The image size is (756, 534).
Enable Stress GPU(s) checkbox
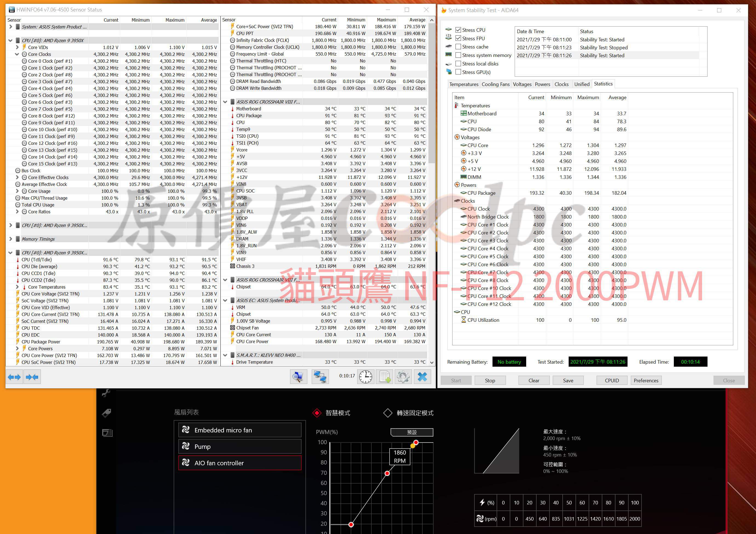coord(458,72)
